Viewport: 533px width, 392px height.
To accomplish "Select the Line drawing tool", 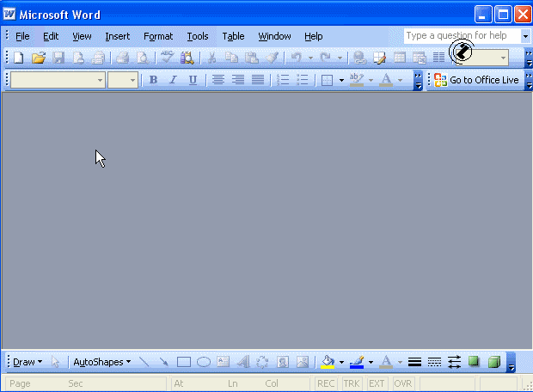I will (x=144, y=362).
